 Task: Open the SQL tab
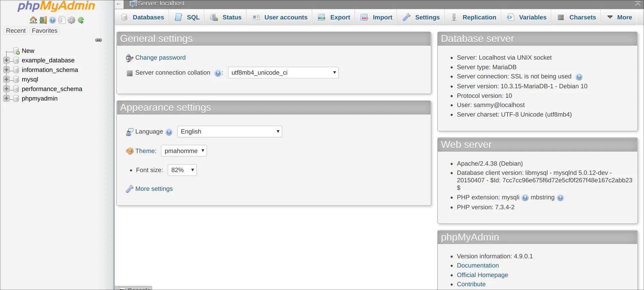coord(187,17)
